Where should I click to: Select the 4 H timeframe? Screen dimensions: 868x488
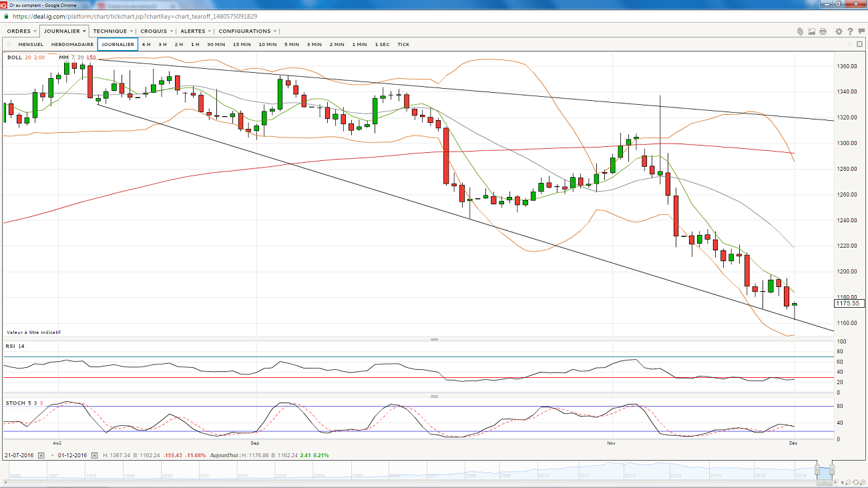[146, 45]
